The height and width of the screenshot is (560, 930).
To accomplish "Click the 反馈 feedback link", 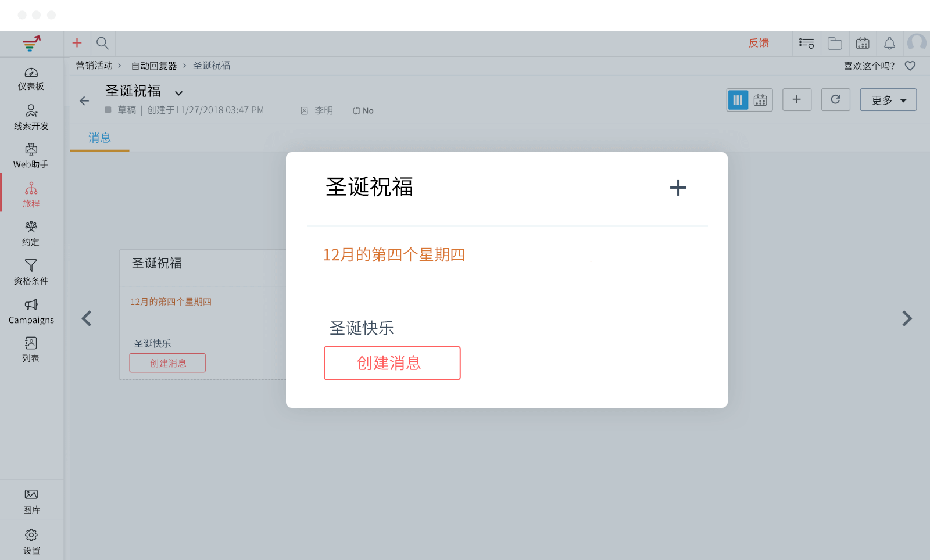I will (x=759, y=43).
